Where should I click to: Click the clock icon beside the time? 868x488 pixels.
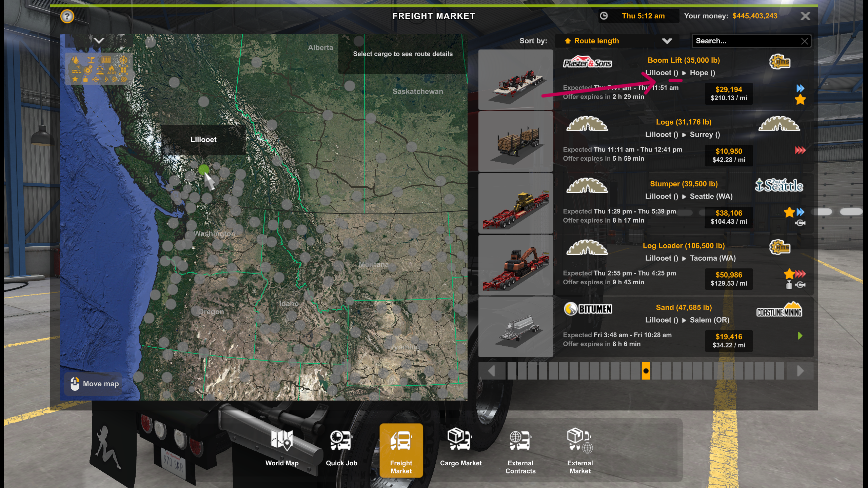pos(604,16)
